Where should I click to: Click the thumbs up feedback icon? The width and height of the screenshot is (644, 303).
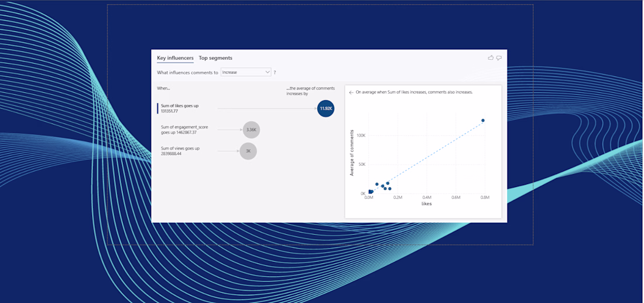[x=491, y=58]
